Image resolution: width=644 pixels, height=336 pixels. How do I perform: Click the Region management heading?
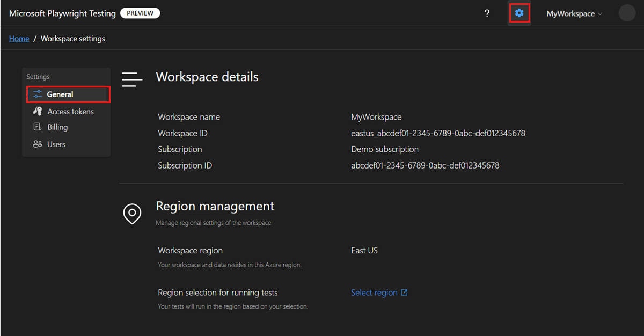215,206
